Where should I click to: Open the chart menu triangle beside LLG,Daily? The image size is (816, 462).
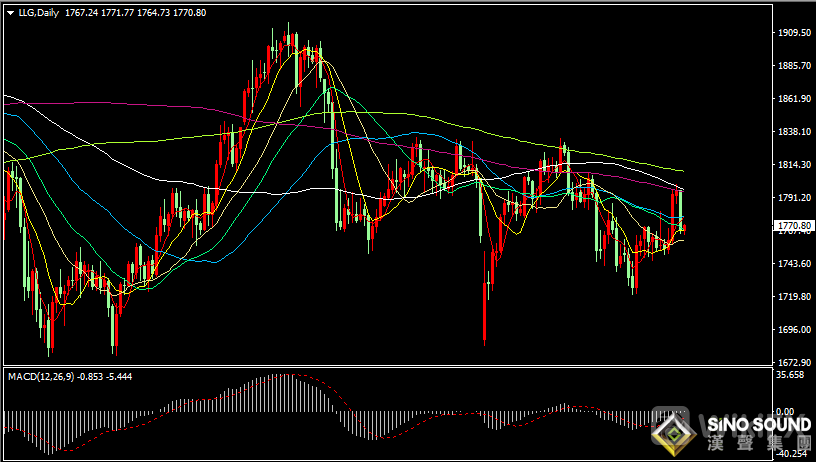[x=10, y=12]
